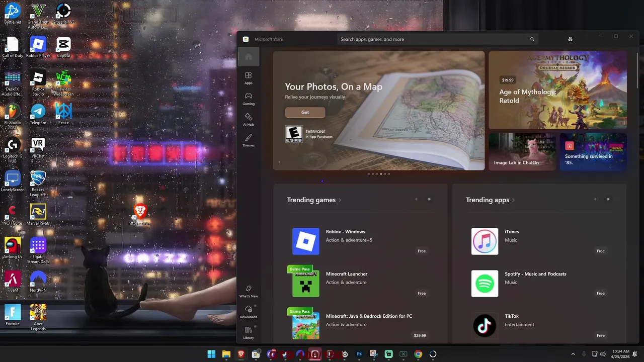Click the search apps, games, and more field

[437, 39]
